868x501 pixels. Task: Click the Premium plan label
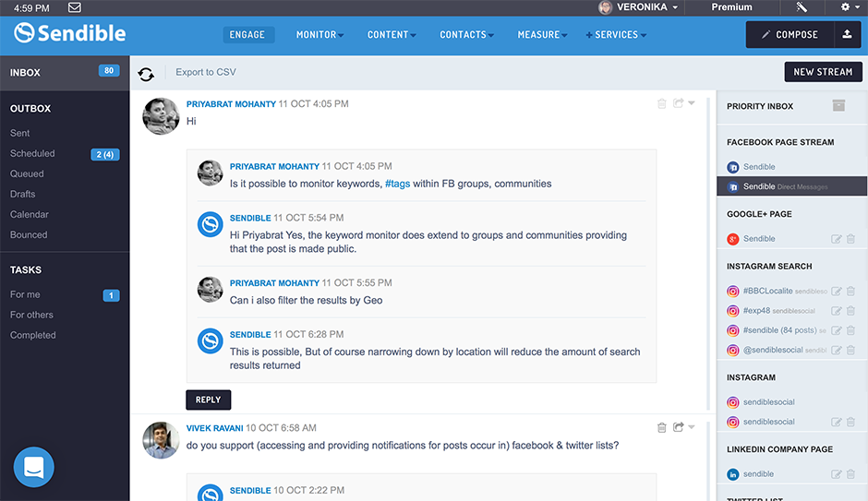pyautogui.click(x=731, y=7)
